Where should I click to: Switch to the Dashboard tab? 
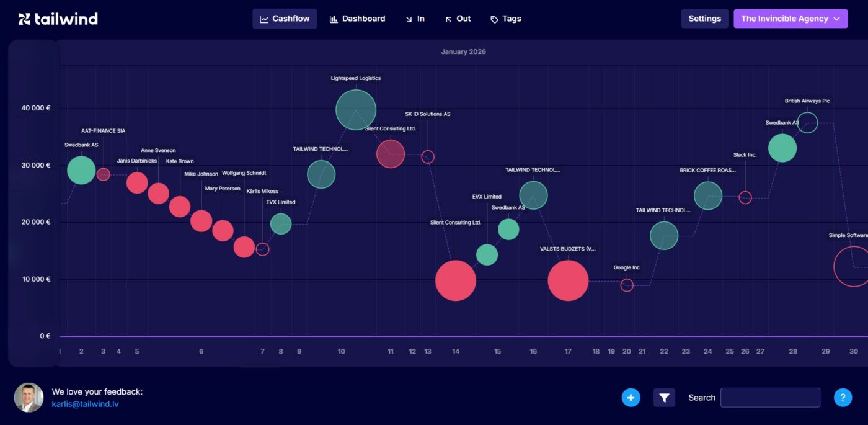click(x=357, y=19)
